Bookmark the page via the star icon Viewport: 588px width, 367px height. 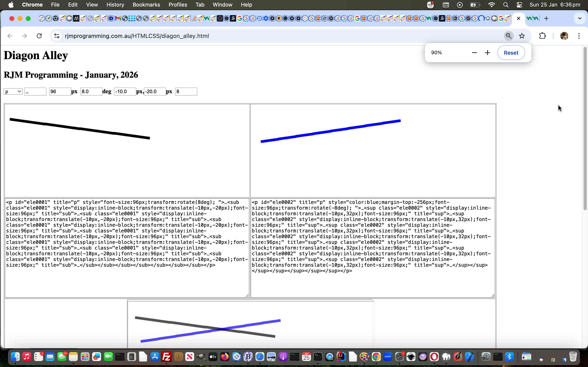(522, 36)
